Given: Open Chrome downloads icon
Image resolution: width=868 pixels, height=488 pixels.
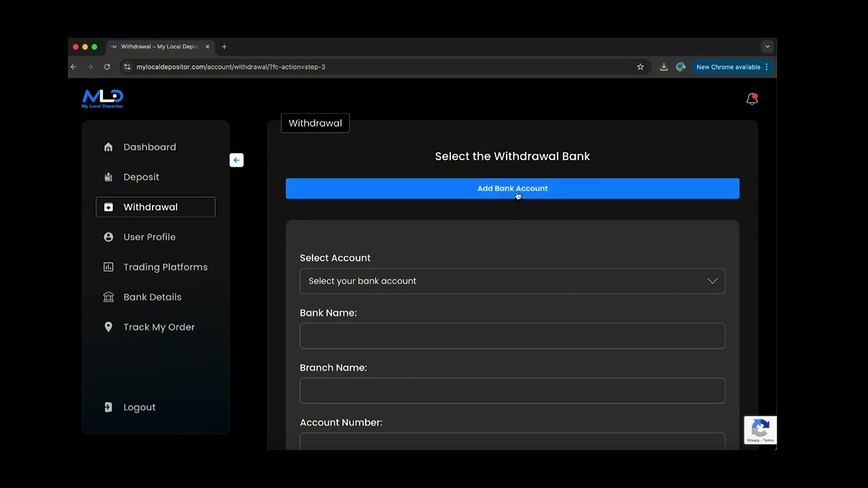Looking at the screenshot, I should click(664, 67).
